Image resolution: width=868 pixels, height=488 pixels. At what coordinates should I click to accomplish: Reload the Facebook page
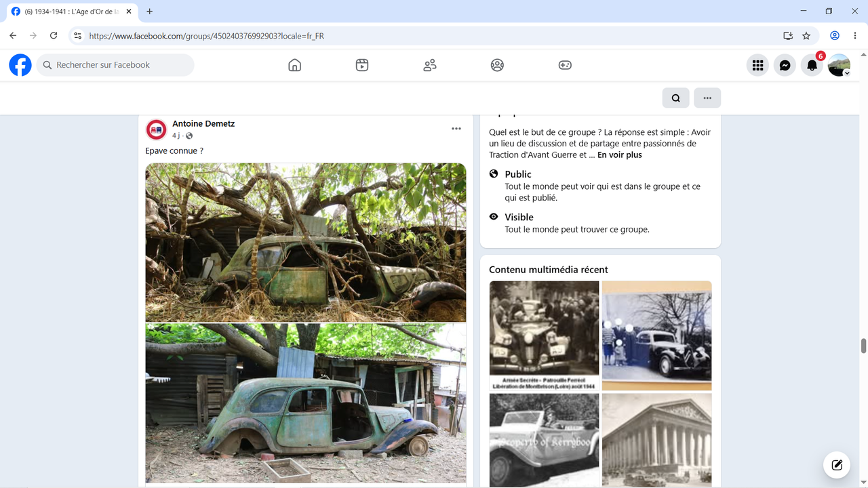click(54, 36)
